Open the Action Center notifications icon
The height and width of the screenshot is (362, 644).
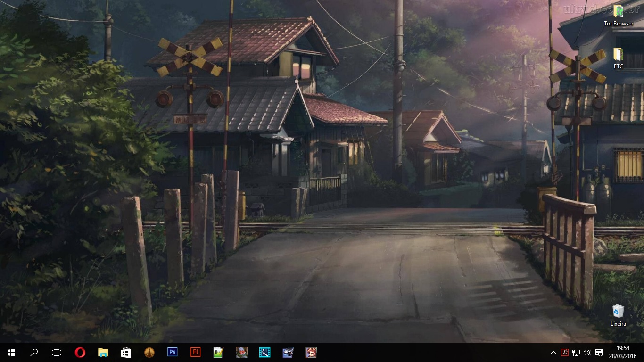599,353
